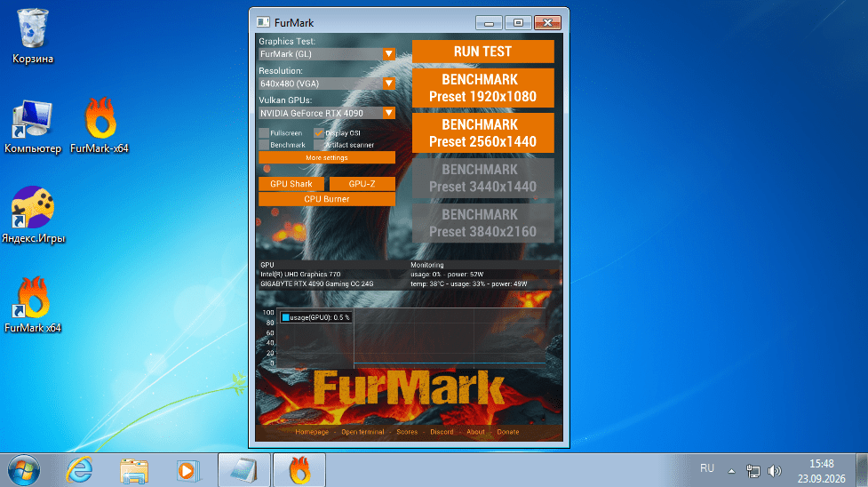Click the FurMark window title icon

pos(263,22)
